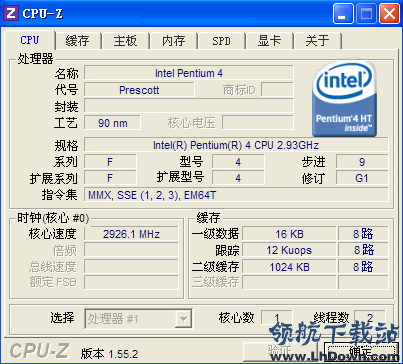Click the 版本 1.55.2 version text
The image size is (403, 364).
109,354
